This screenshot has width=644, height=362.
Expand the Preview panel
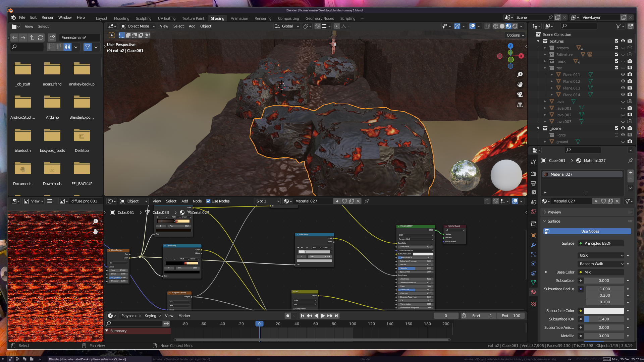coord(554,212)
